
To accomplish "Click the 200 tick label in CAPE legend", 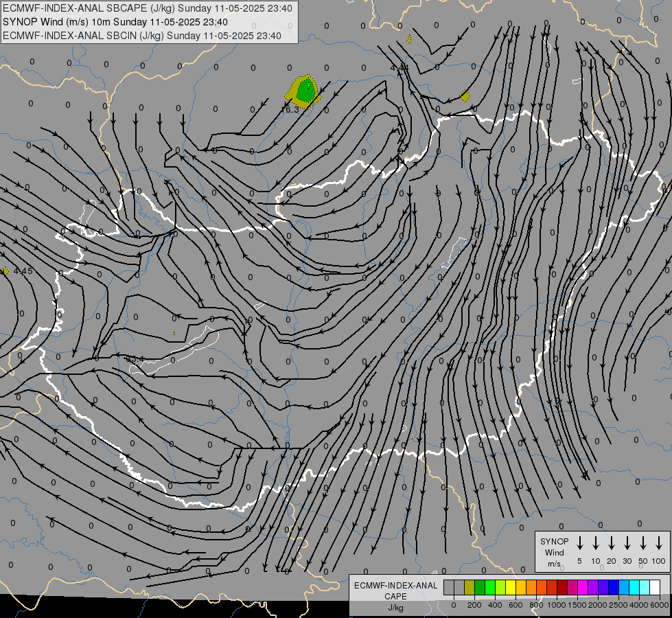I will click(474, 605).
